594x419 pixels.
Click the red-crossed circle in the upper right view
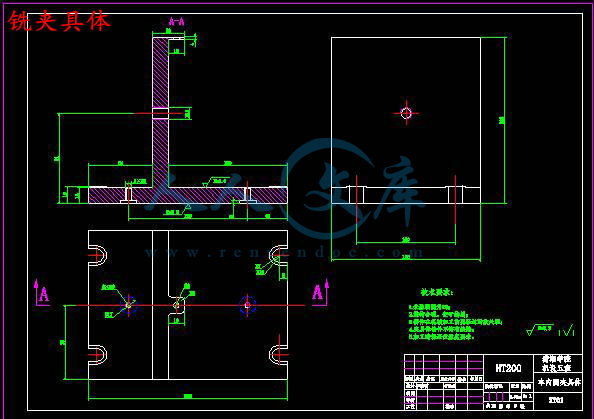[406, 113]
